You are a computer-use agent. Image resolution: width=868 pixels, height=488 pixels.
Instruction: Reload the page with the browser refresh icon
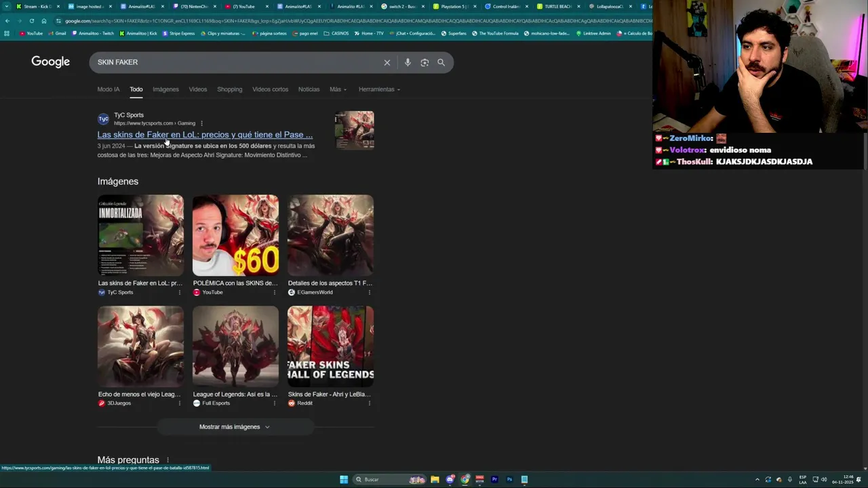[31, 21]
